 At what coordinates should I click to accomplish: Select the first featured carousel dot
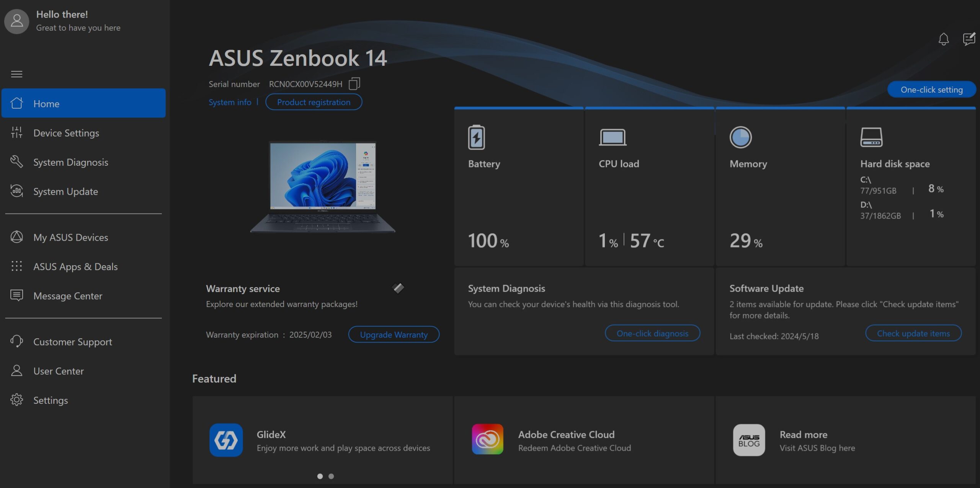click(x=320, y=476)
